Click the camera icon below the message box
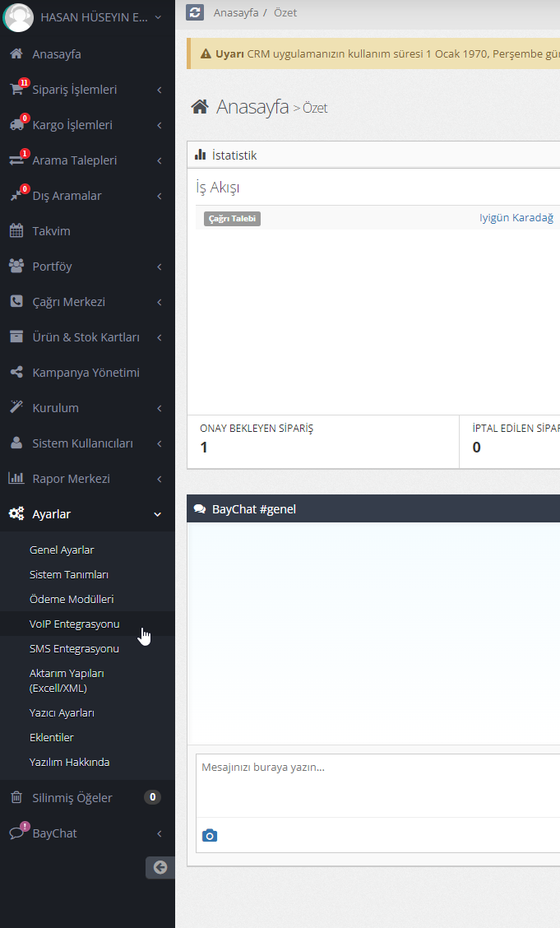Screen dimensions: 560x928 [x=210, y=836]
